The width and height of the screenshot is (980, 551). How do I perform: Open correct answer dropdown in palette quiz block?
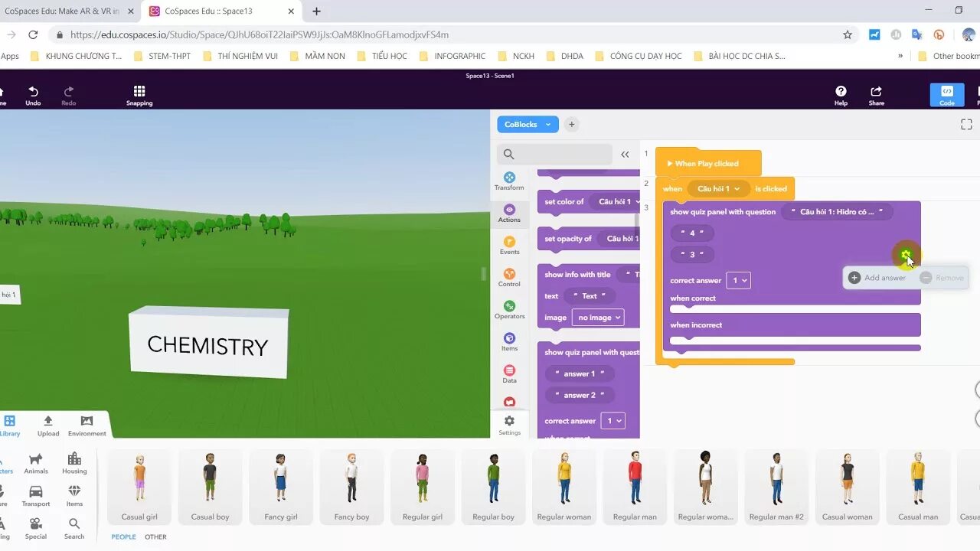click(x=612, y=421)
